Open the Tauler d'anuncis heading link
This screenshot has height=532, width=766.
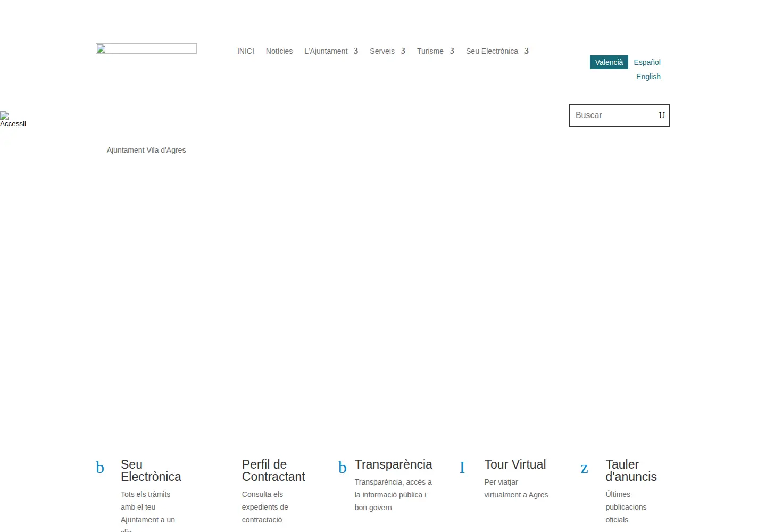631,471
